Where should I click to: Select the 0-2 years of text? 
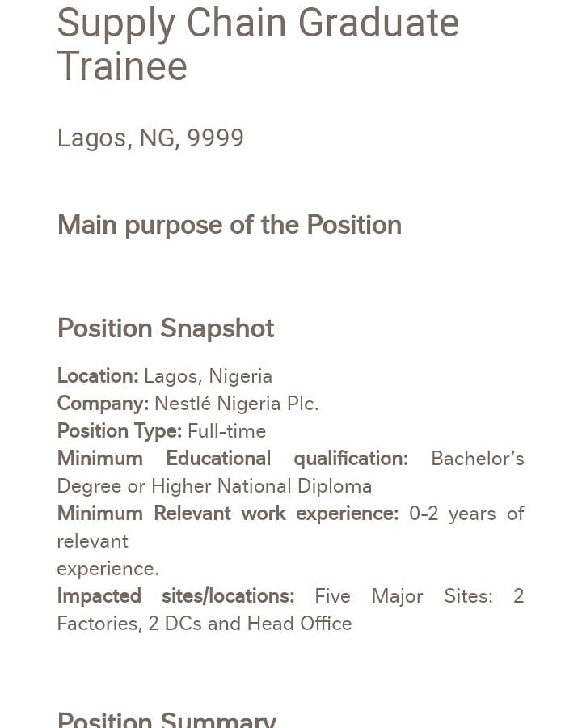pyautogui.click(x=466, y=514)
